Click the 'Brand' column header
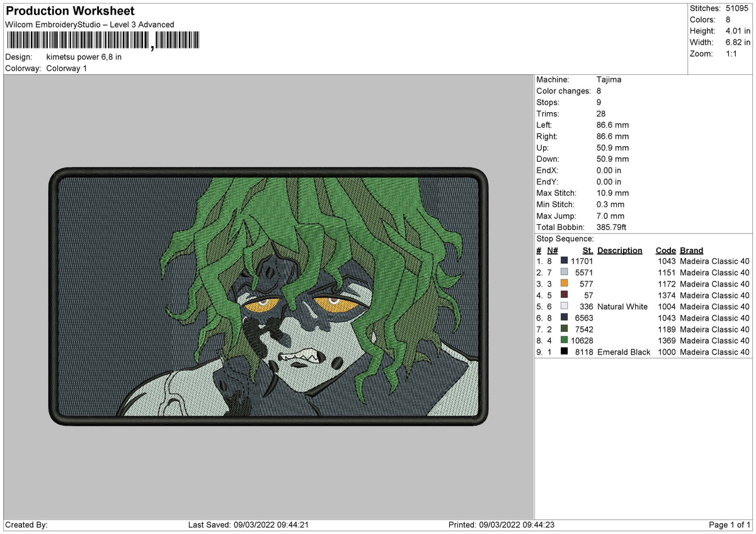This screenshot has height=534, width=756. (x=691, y=250)
